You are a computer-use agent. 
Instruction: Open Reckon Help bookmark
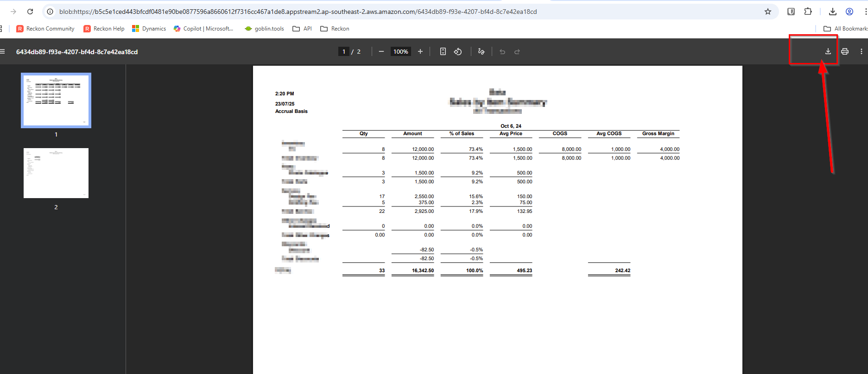[104, 29]
